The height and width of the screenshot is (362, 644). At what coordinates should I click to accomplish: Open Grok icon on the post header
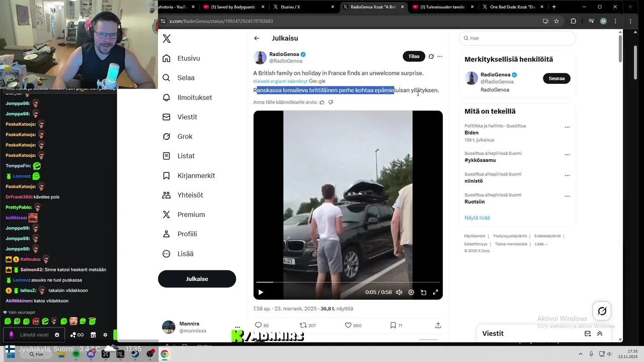[431, 56]
